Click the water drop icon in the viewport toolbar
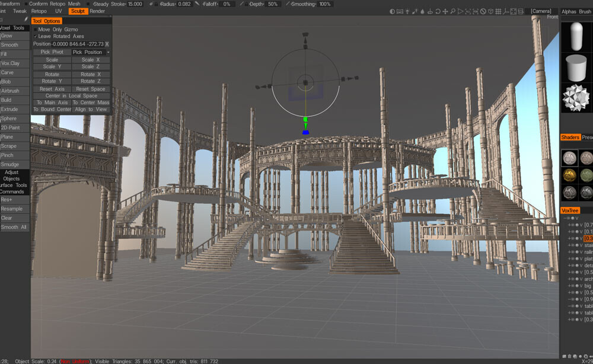The width and height of the screenshot is (593, 364). [x=422, y=12]
